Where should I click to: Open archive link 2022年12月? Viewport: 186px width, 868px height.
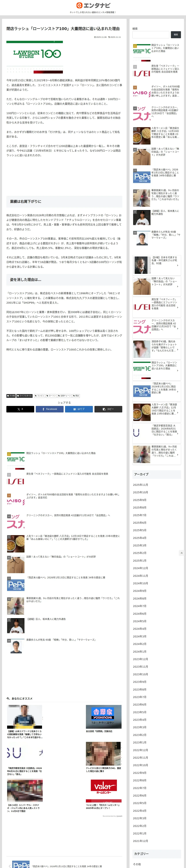point(140,750)
